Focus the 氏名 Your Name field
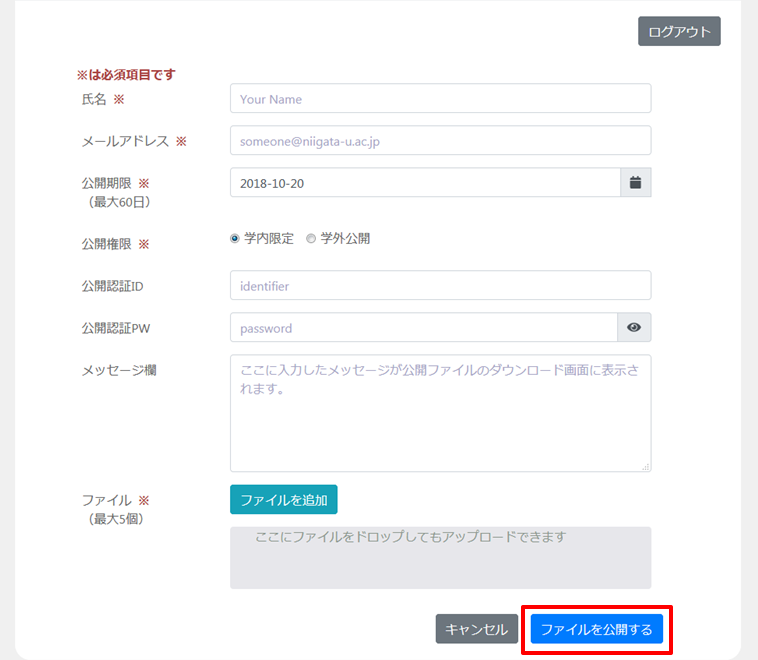The image size is (758, 660). (x=440, y=99)
